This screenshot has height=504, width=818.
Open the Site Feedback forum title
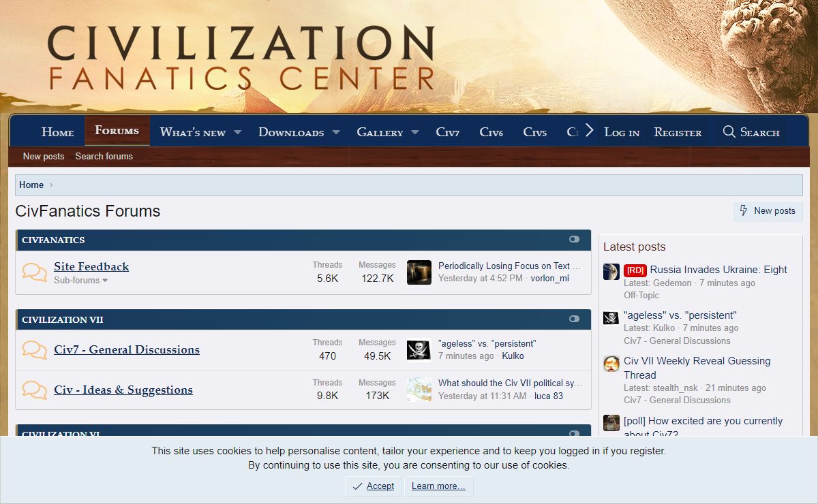pyautogui.click(x=91, y=266)
